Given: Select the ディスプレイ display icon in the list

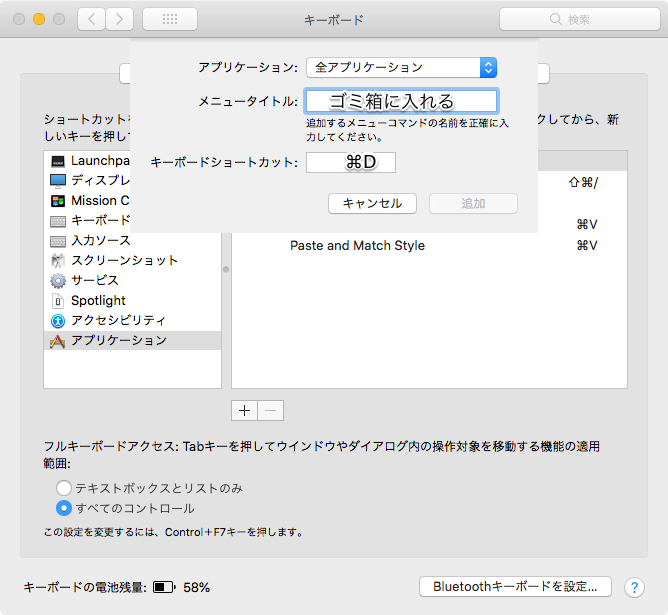Looking at the screenshot, I should coord(58,181).
